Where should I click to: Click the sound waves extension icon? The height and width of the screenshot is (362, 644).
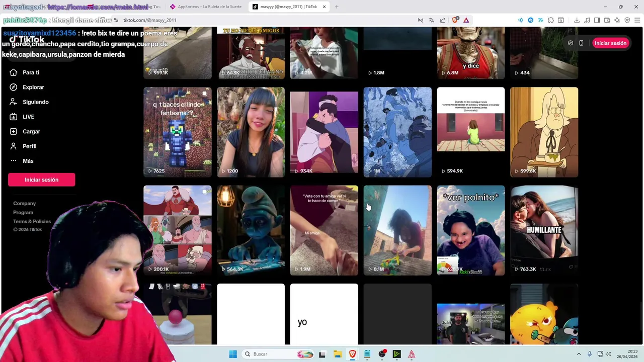520,20
